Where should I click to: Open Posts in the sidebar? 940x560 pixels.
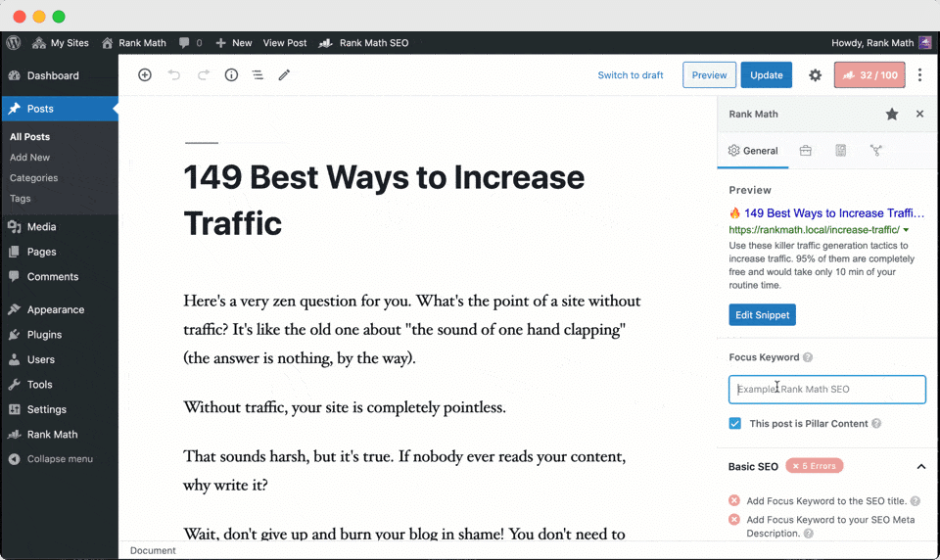coord(60,109)
